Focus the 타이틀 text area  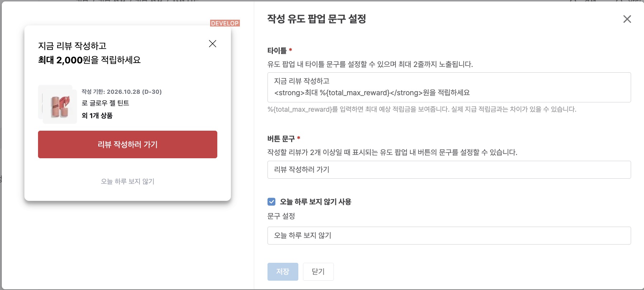point(449,87)
